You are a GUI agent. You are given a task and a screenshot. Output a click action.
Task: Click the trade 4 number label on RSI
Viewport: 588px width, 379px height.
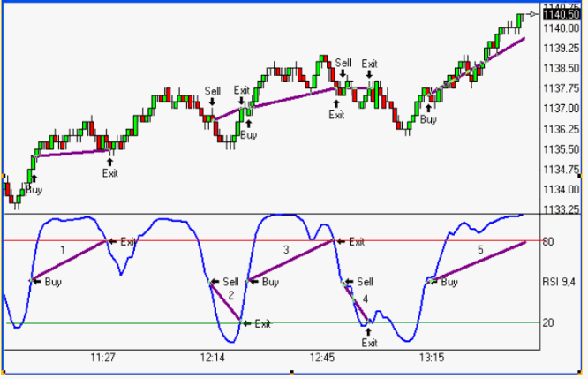[365, 300]
